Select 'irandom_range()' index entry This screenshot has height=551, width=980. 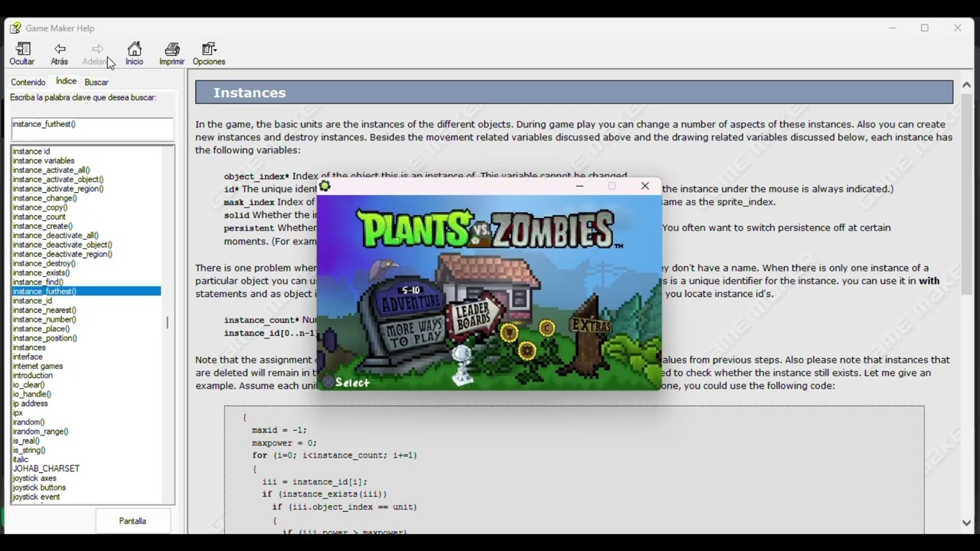coord(41,431)
